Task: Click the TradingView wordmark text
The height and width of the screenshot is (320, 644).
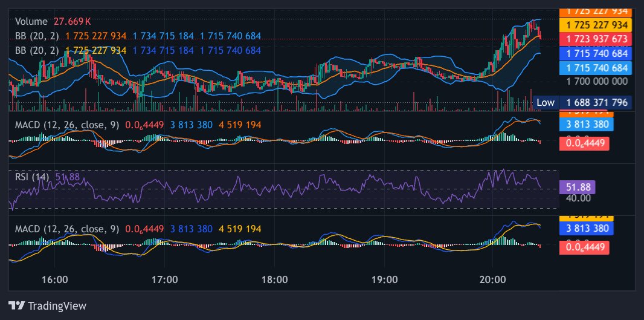Action: (57, 306)
